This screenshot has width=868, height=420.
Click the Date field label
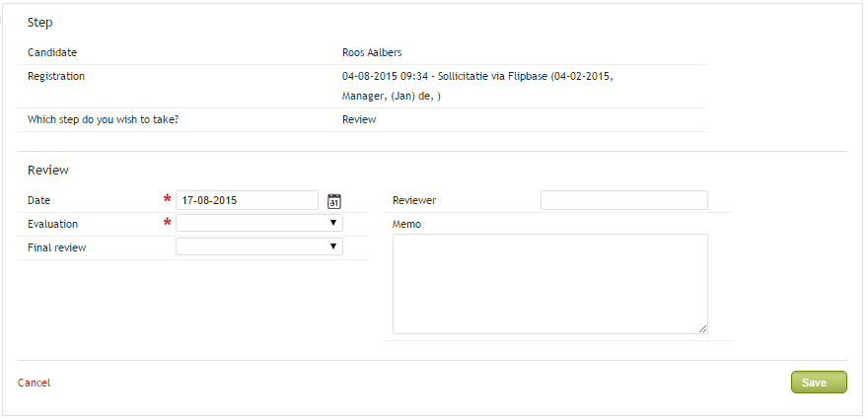pos(38,201)
